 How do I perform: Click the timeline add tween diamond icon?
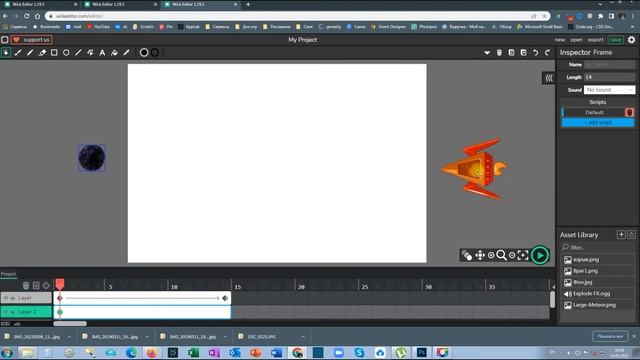coord(46,285)
